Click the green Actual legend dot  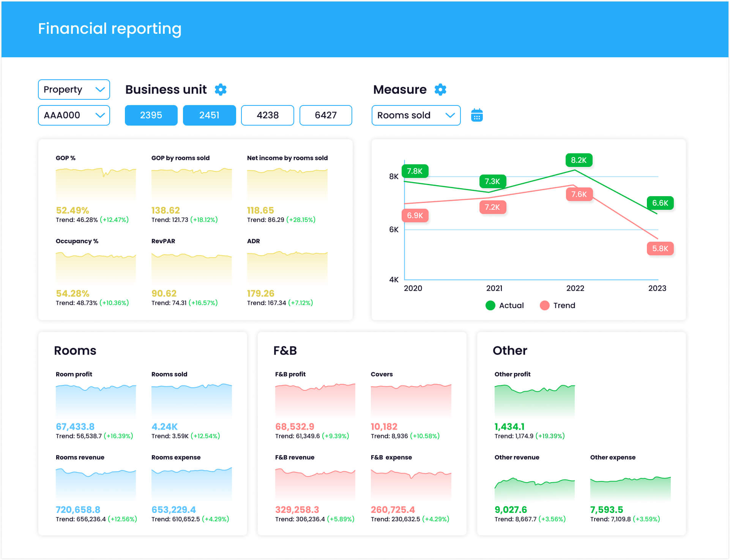click(x=490, y=305)
